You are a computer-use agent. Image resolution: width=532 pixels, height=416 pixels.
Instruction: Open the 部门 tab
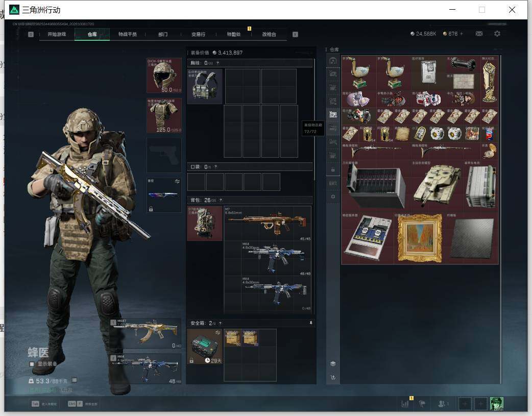pos(163,34)
